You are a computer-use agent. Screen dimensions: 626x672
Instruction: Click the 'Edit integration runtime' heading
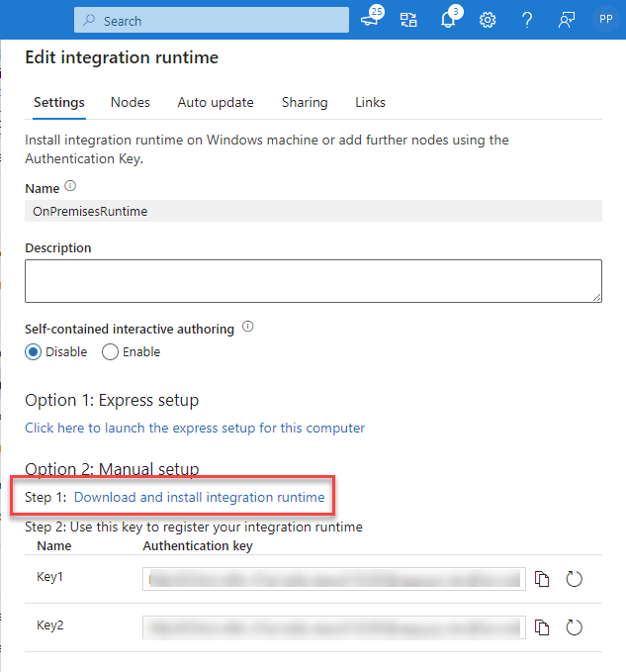coord(122,57)
